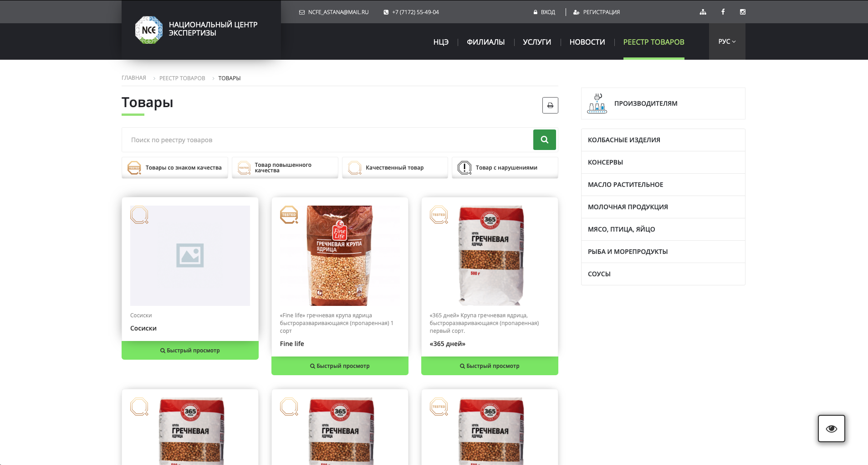The image size is (868, 465).
Task: Open the Fine life buckwheat product image
Action: pyautogui.click(x=340, y=256)
